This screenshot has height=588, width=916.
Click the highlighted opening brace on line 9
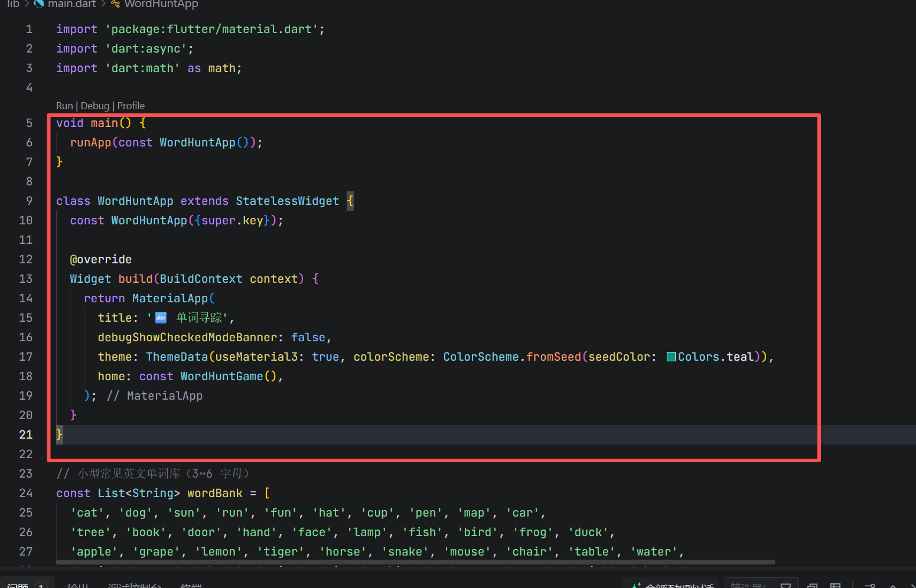pos(350,201)
